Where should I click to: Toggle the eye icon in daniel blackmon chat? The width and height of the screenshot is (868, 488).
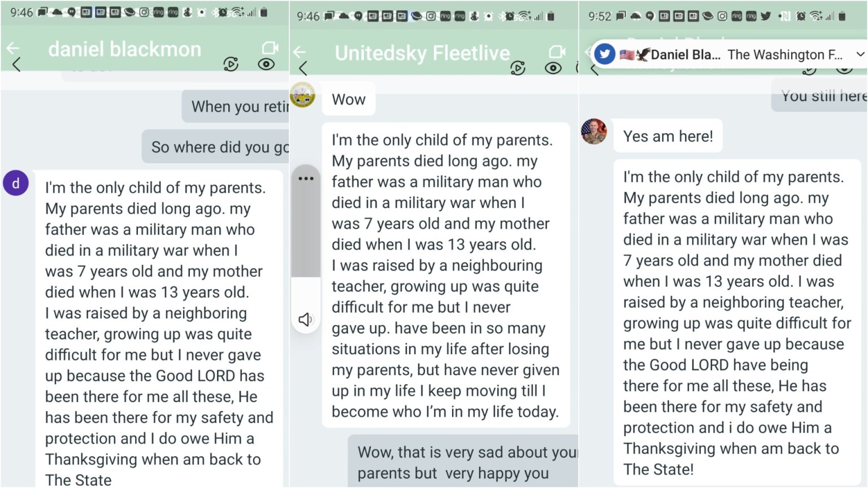266,64
